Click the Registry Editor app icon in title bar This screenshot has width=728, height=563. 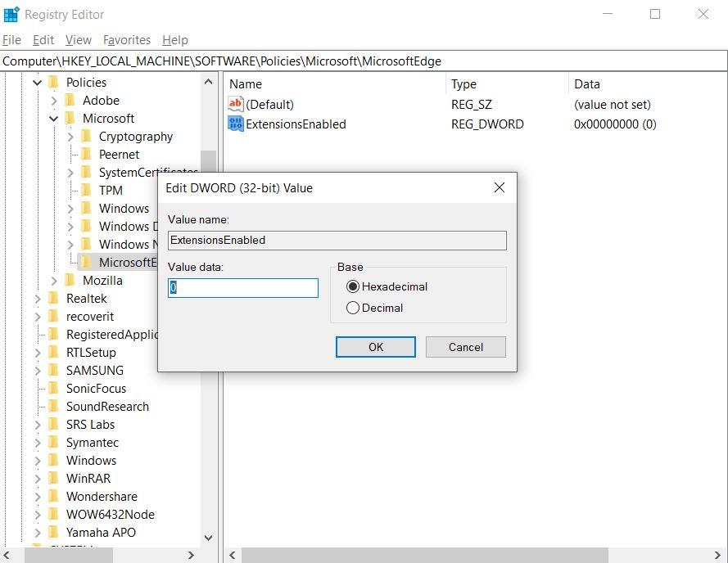coord(11,15)
